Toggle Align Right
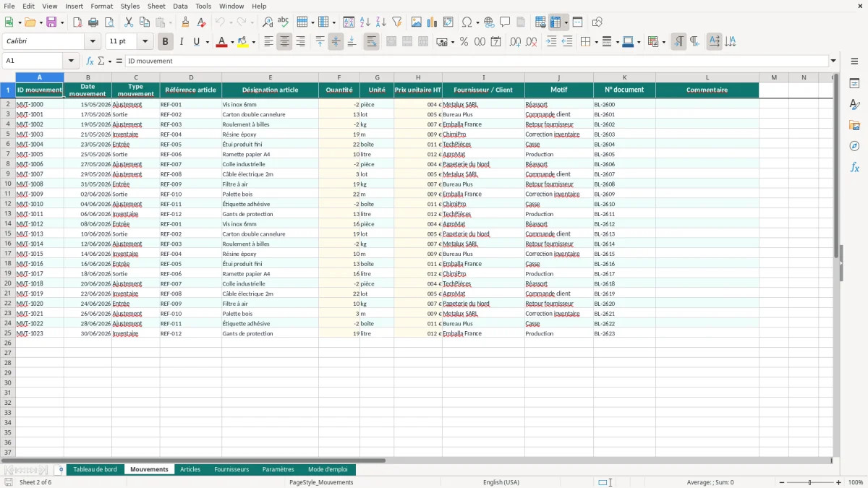The height and width of the screenshot is (488, 868). tap(300, 42)
